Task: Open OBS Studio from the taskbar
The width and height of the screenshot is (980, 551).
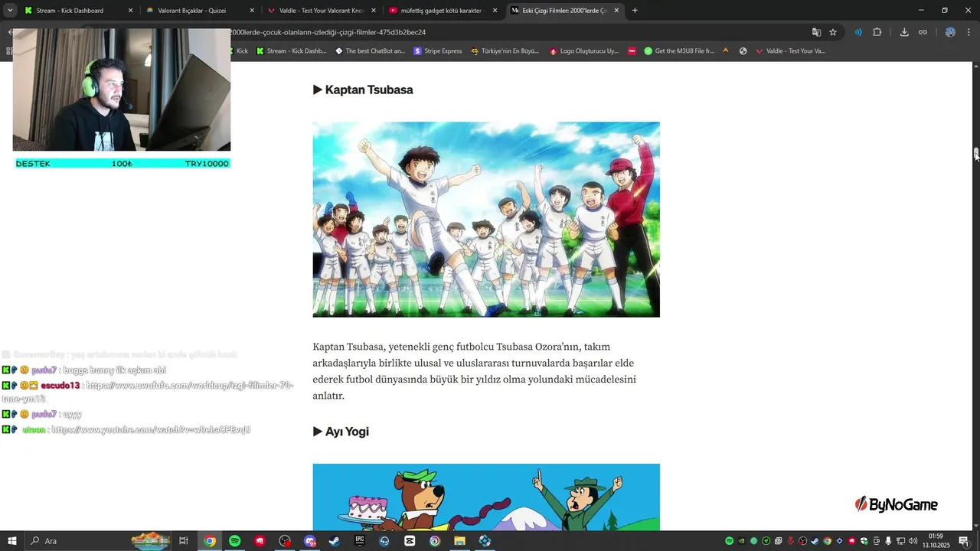Action: pyautogui.click(x=285, y=541)
